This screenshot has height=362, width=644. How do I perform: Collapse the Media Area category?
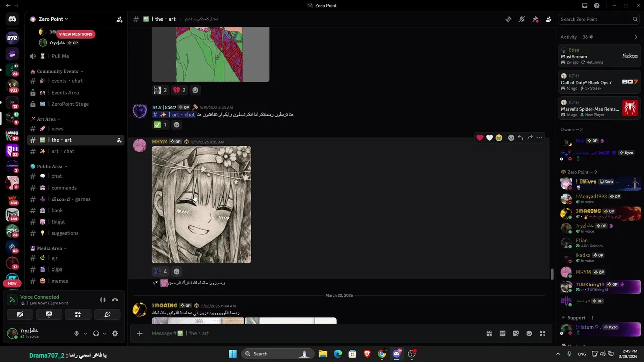pos(49,248)
